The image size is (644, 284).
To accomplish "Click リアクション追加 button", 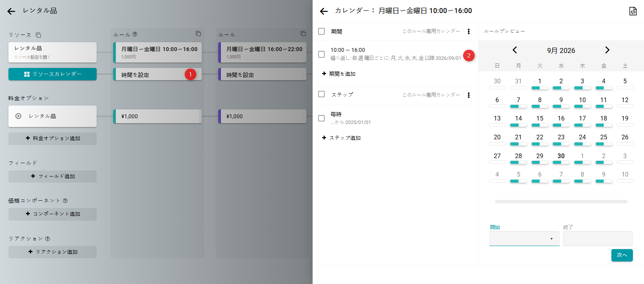I will tap(53, 252).
